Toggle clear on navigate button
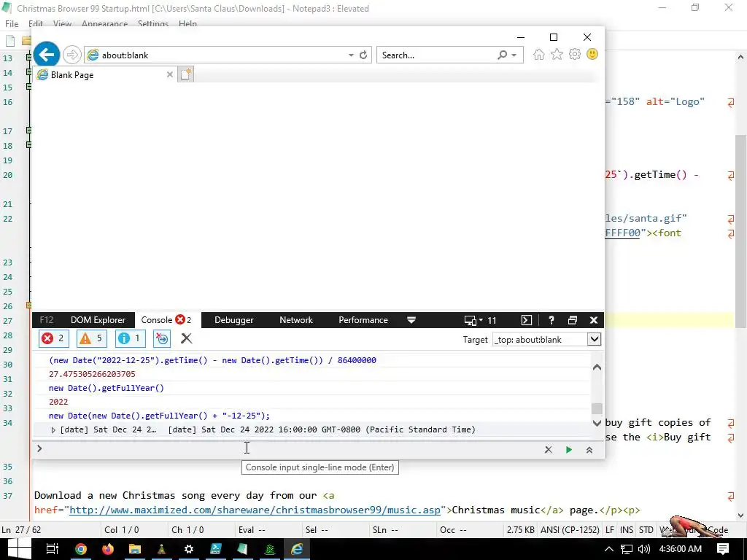Image resolution: width=747 pixels, height=560 pixels. (162, 338)
